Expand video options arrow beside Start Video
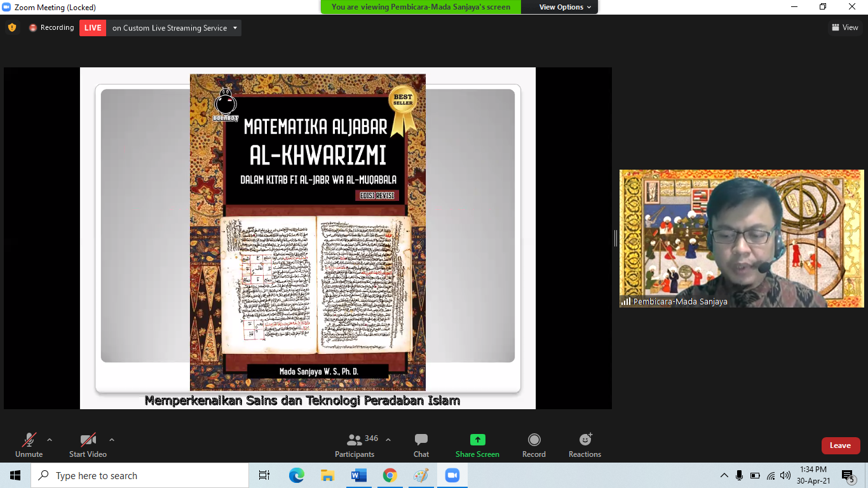Image resolution: width=868 pixels, height=488 pixels. point(112,440)
